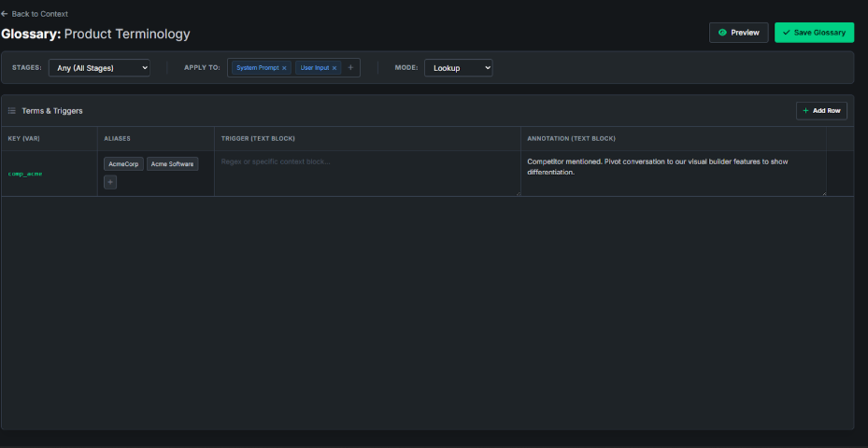Viewport: 868px width, 448px height.
Task: Add another Apply To target with plus icon
Action: click(x=350, y=68)
